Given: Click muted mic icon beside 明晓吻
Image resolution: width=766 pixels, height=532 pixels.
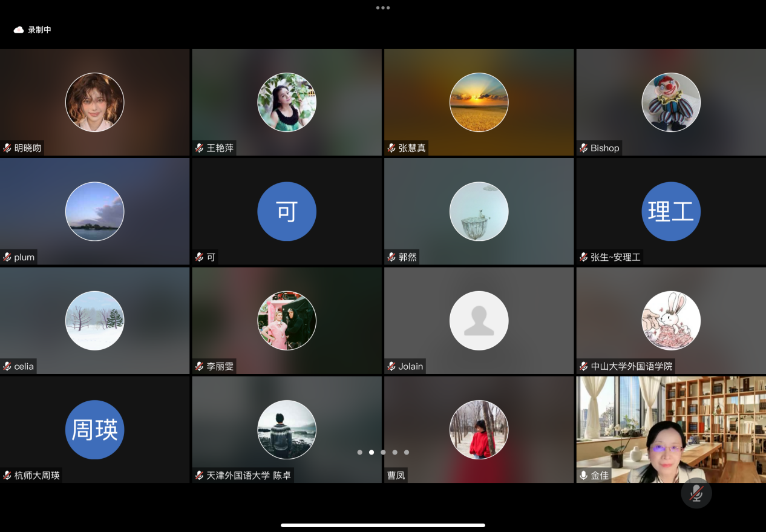Looking at the screenshot, I should pyautogui.click(x=7, y=148).
